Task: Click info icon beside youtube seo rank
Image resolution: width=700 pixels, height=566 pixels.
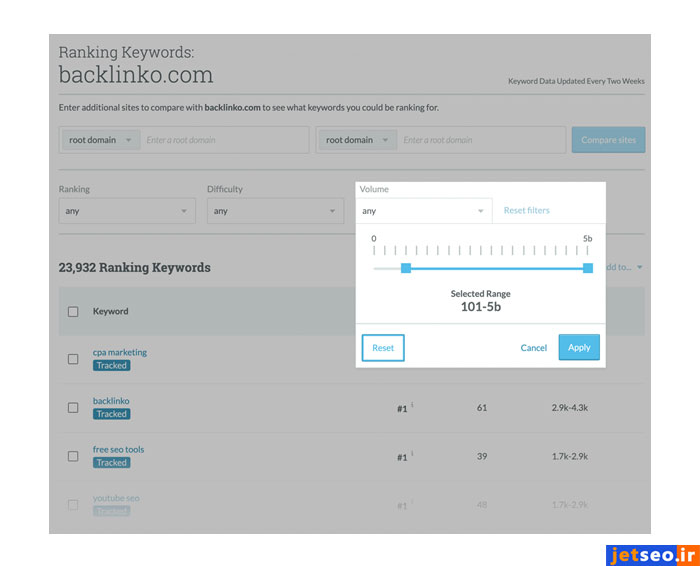Action: point(413,502)
